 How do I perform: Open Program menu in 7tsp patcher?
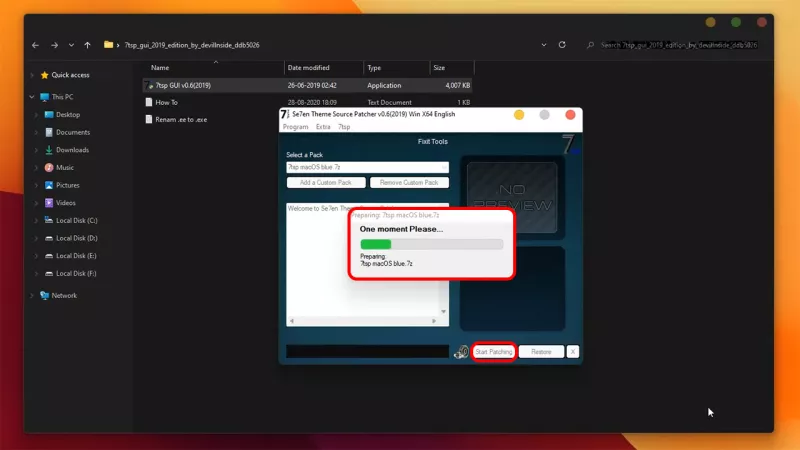coord(295,127)
